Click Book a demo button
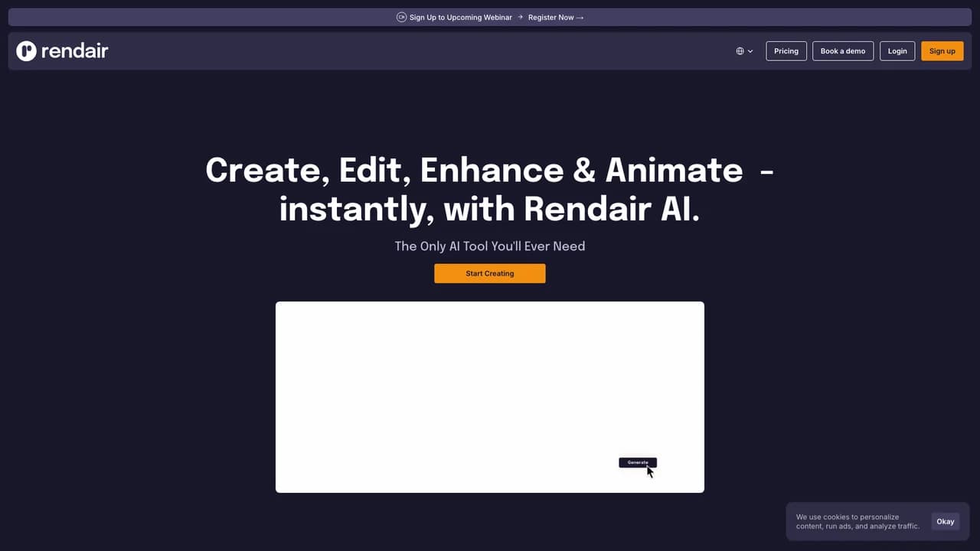The image size is (980, 551). (843, 51)
